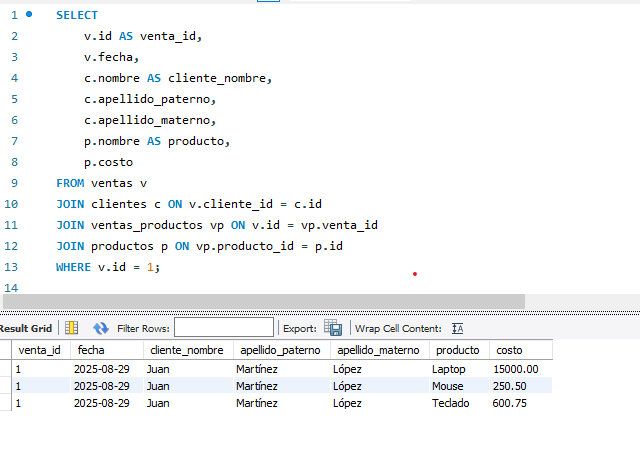Image resolution: width=640 pixels, height=449 pixels.
Task: Toggle the Wrap Cell Content icon
Action: [458, 328]
